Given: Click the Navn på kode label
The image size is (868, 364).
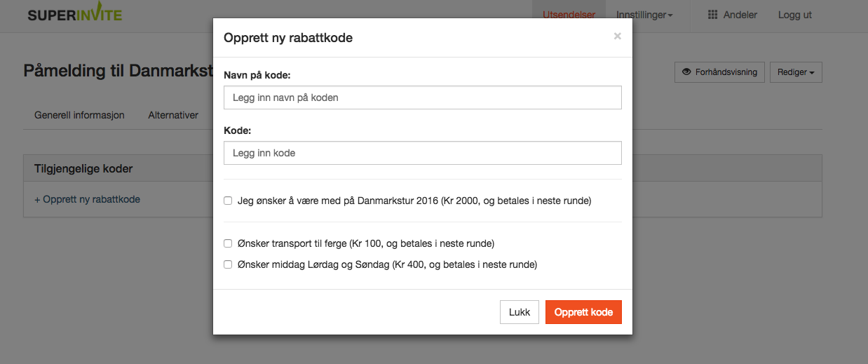Looking at the screenshot, I should pos(257,74).
